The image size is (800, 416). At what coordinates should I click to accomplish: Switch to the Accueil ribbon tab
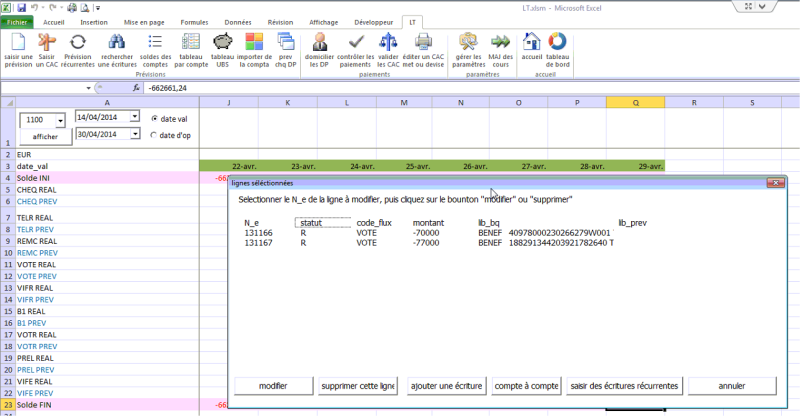[54, 22]
